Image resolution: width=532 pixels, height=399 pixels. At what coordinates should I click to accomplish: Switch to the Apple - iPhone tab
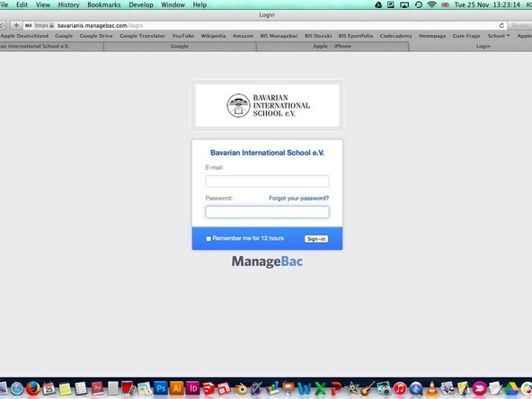(x=332, y=46)
